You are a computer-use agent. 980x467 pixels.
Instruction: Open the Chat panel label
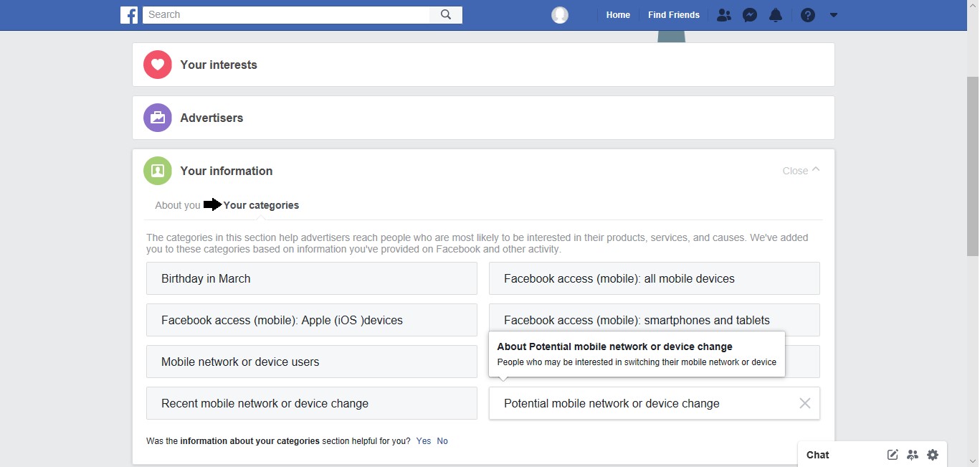click(817, 455)
